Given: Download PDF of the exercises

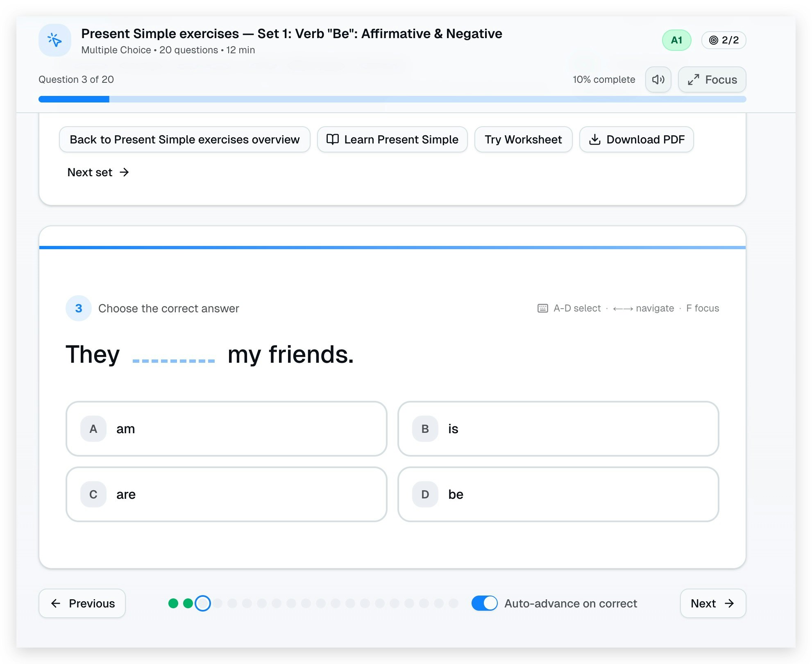Looking at the screenshot, I should (x=636, y=139).
